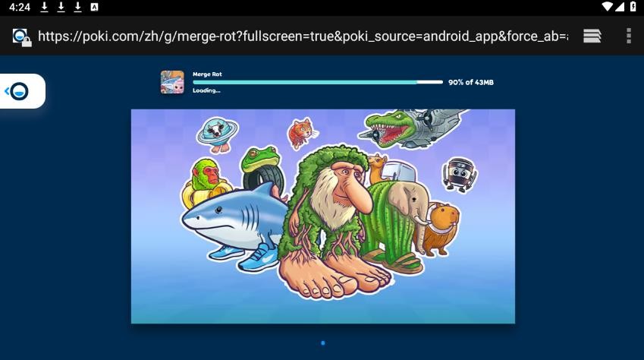This screenshot has width=644, height=360.
Task: Tap the 4:24 clock in status bar
Action: click(x=19, y=7)
